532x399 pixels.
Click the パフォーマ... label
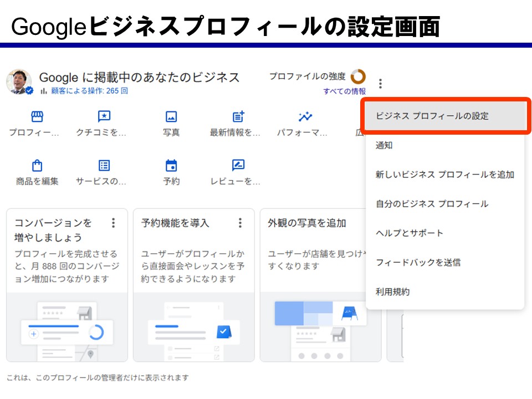coord(302,132)
